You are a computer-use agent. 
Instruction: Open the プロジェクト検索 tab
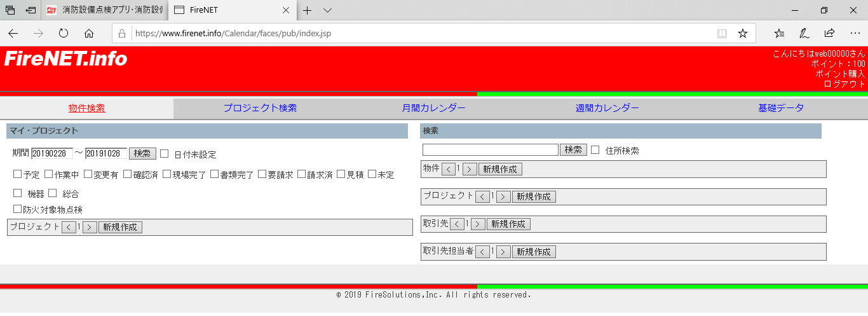pyautogui.click(x=260, y=108)
